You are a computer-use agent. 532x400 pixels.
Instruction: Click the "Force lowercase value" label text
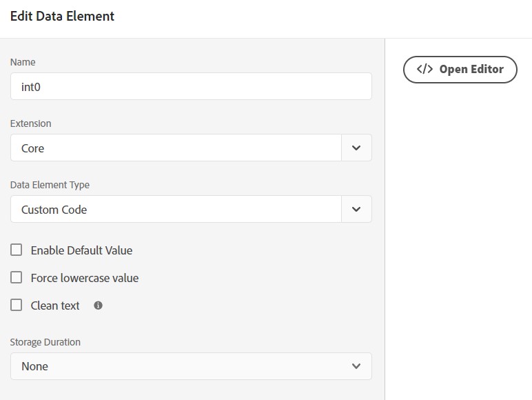coord(85,278)
